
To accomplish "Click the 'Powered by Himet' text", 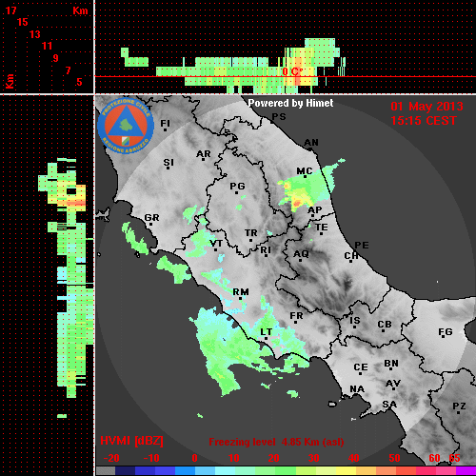I will (290, 103).
